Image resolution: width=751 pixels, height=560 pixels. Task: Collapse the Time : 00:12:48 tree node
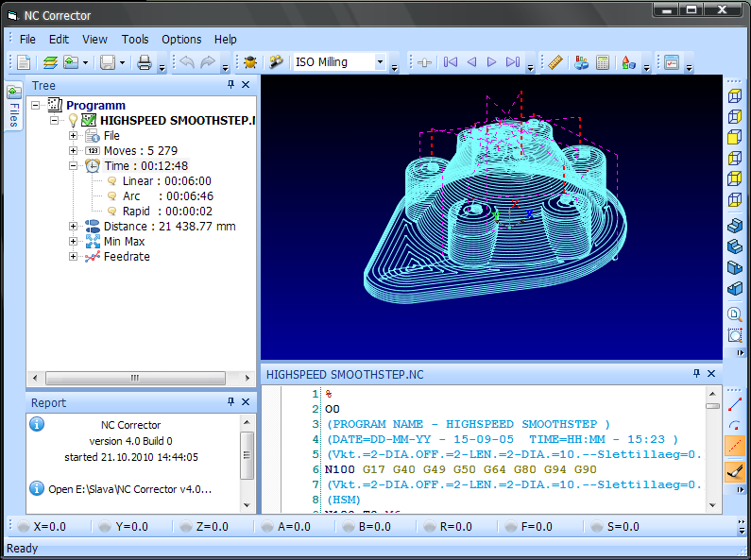coord(74,165)
